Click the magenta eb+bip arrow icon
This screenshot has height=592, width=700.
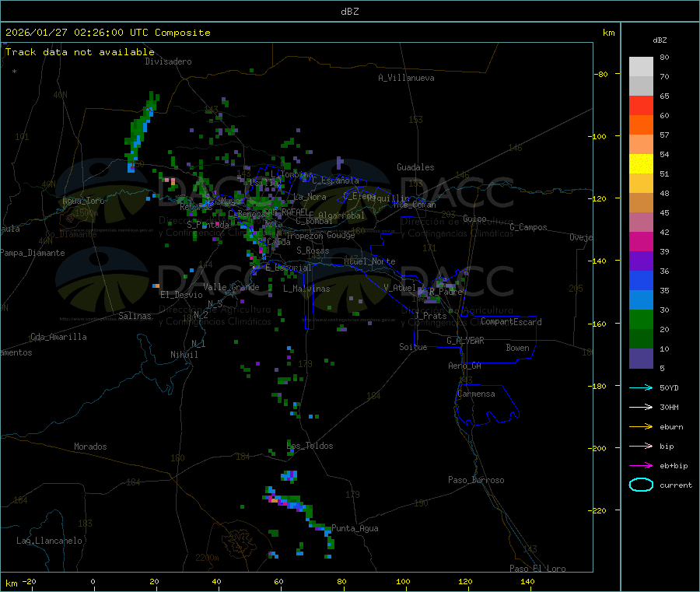(x=641, y=466)
